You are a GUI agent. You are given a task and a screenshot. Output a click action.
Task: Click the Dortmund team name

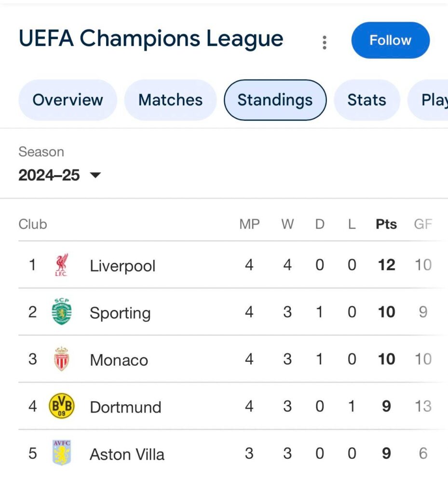click(x=125, y=407)
